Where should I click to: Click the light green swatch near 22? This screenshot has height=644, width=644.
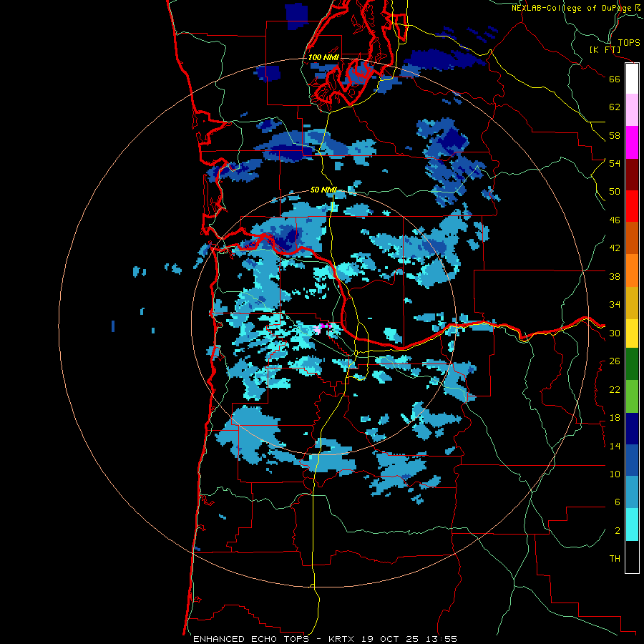pos(632,396)
